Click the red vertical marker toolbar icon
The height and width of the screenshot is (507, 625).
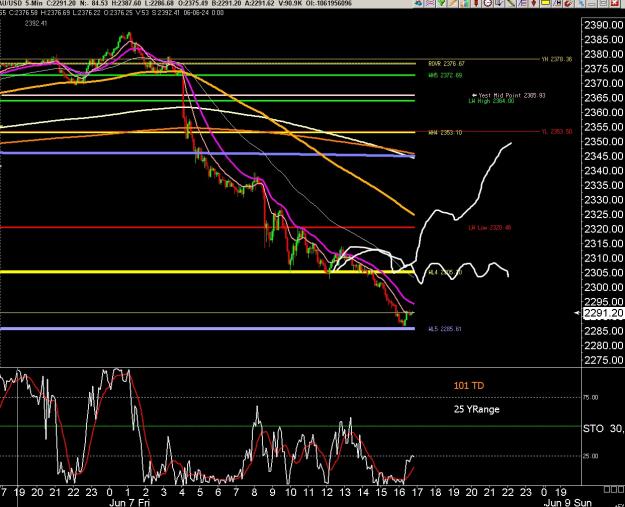click(x=476, y=3)
